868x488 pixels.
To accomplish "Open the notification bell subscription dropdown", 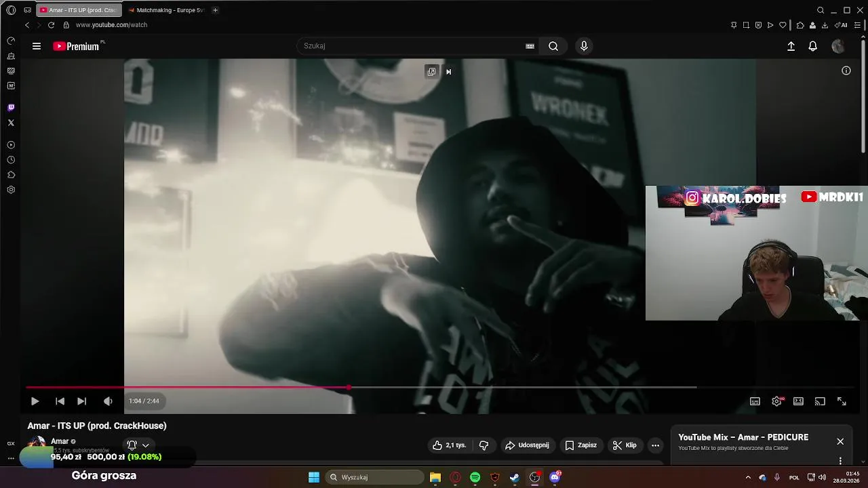I will (x=138, y=445).
